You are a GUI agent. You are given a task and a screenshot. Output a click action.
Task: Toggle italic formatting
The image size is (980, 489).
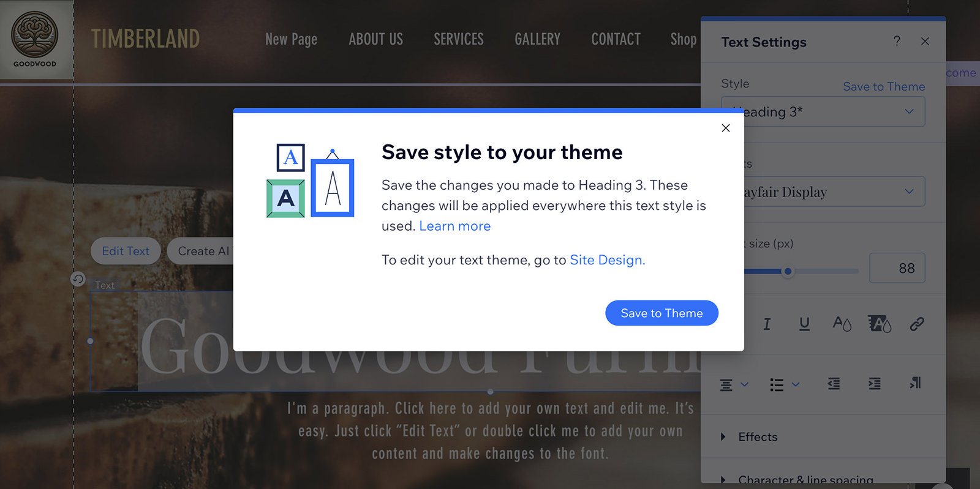pyautogui.click(x=767, y=324)
